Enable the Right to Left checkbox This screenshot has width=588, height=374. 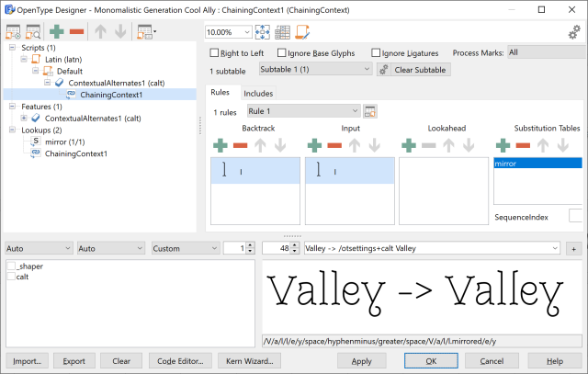[x=215, y=53]
